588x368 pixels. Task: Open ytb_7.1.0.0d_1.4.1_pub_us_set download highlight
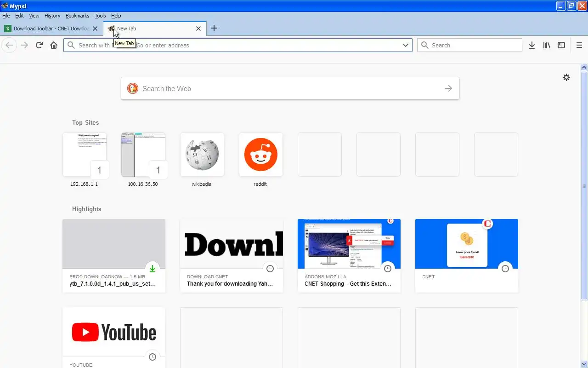(114, 256)
